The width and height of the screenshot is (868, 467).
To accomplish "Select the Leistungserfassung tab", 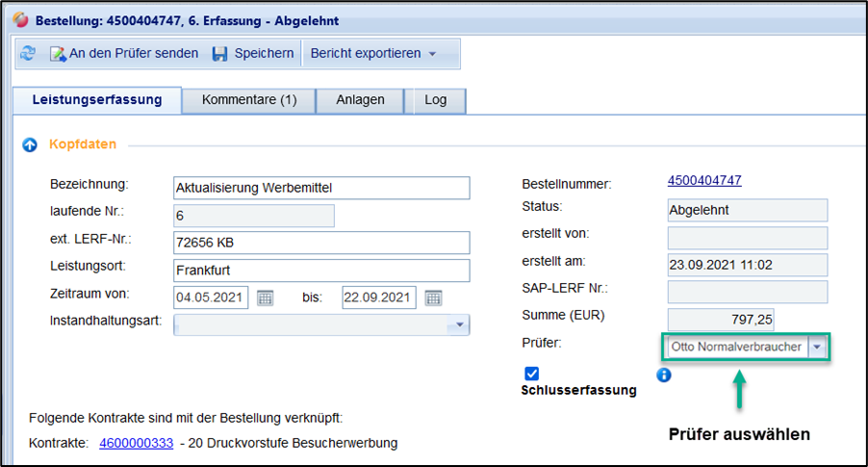I will tap(96, 100).
